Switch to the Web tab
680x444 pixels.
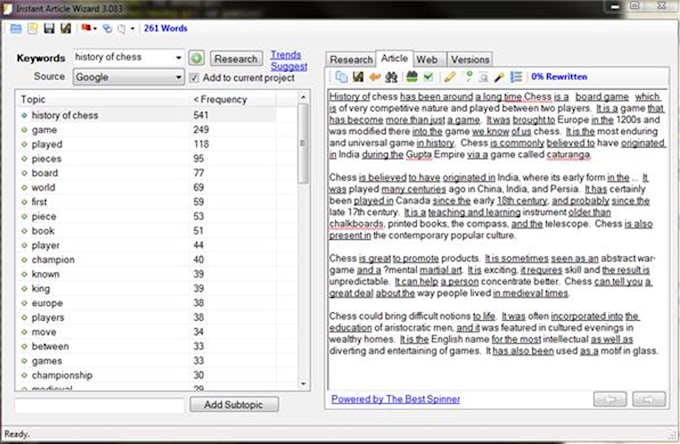click(x=426, y=59)
